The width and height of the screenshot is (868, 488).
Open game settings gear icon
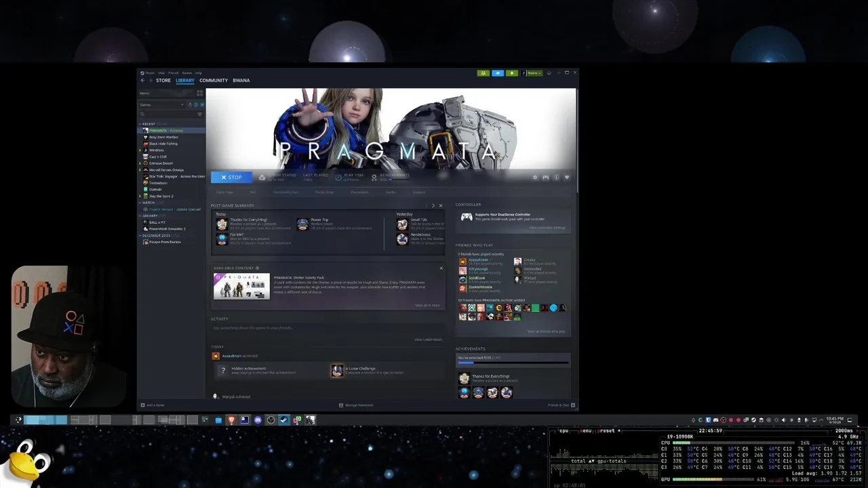[535, 178]
